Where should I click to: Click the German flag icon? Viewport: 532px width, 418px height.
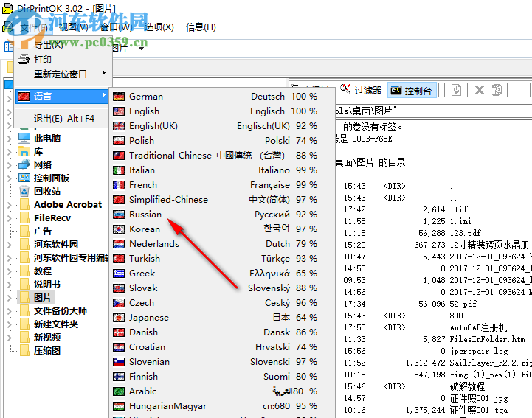119,97
